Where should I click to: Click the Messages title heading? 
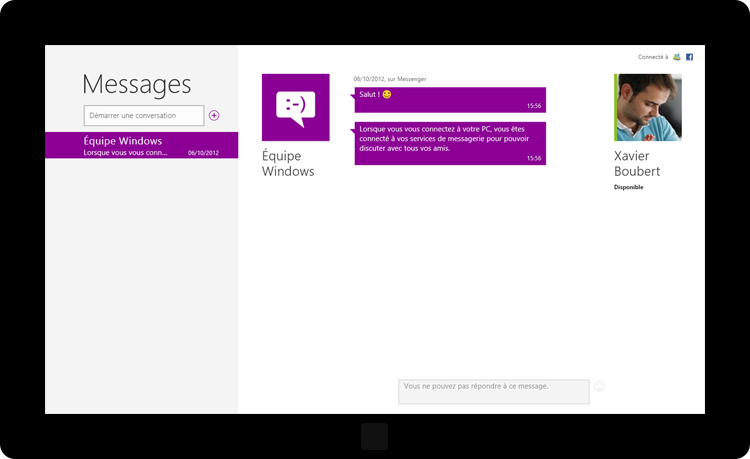point(137,85)
